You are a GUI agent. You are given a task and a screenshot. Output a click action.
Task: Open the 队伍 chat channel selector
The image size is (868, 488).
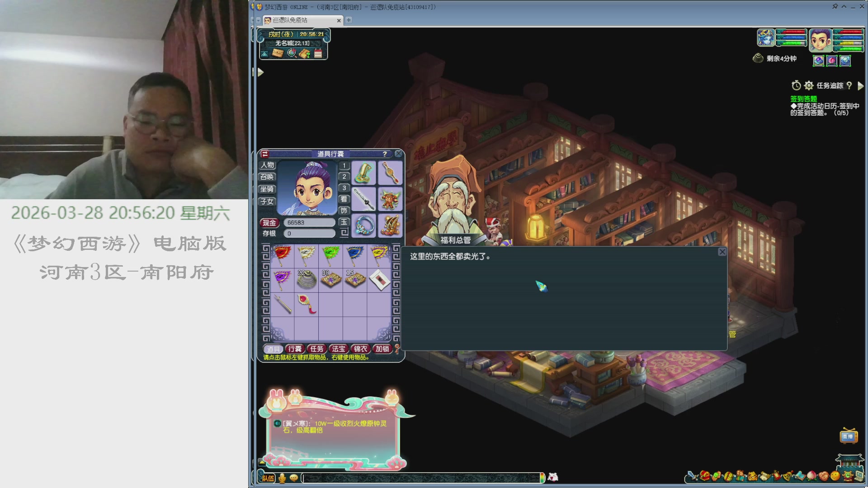[268, 478]
